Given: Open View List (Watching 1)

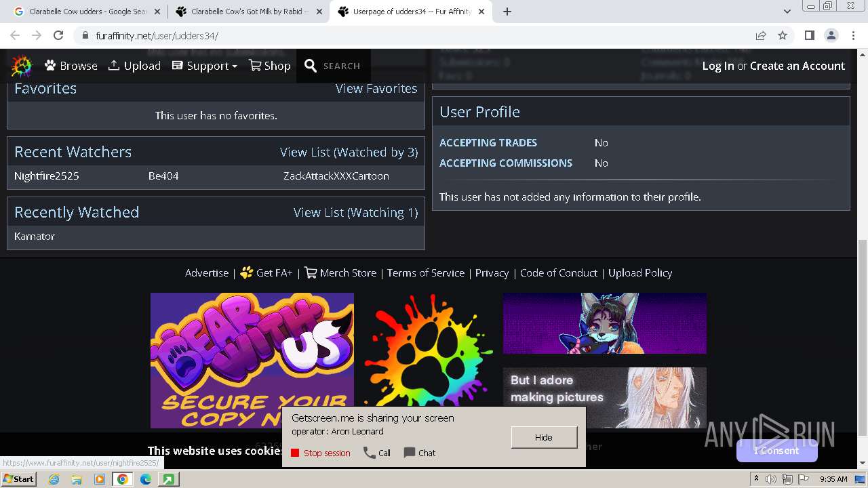Looking at the screenshot, I should (355, 212).
